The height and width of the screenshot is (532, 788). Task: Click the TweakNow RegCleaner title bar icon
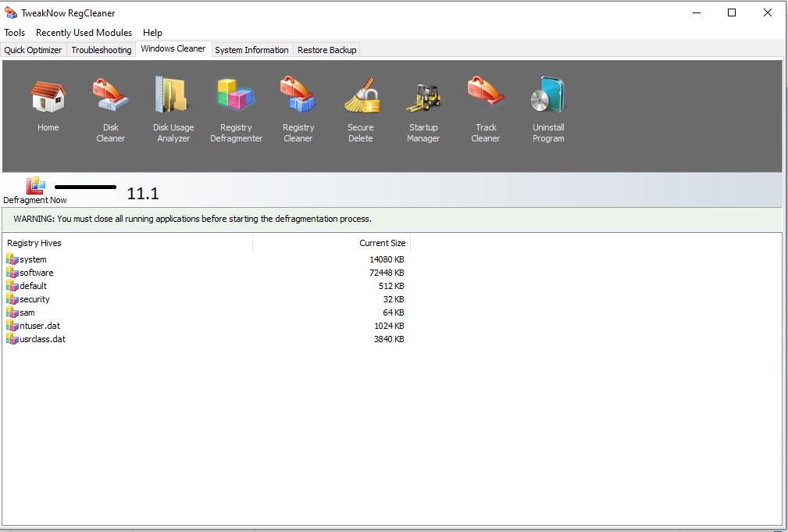(x=11, y=12)
